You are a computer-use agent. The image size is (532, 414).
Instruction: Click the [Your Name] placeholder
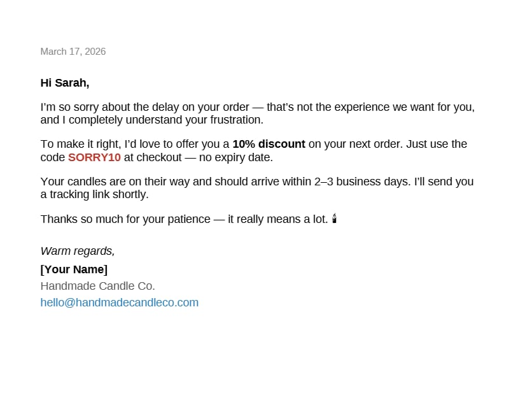[x=74, y=269]
